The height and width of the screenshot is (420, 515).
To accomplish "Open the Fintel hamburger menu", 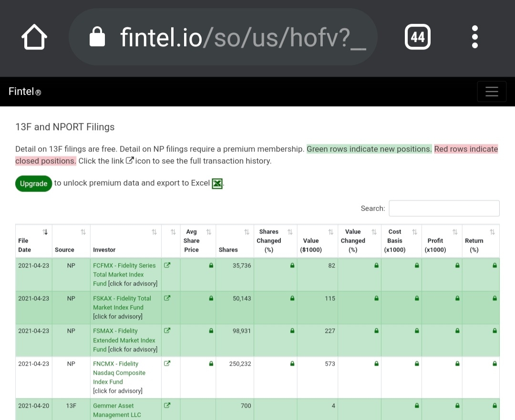I will [492, 92].
